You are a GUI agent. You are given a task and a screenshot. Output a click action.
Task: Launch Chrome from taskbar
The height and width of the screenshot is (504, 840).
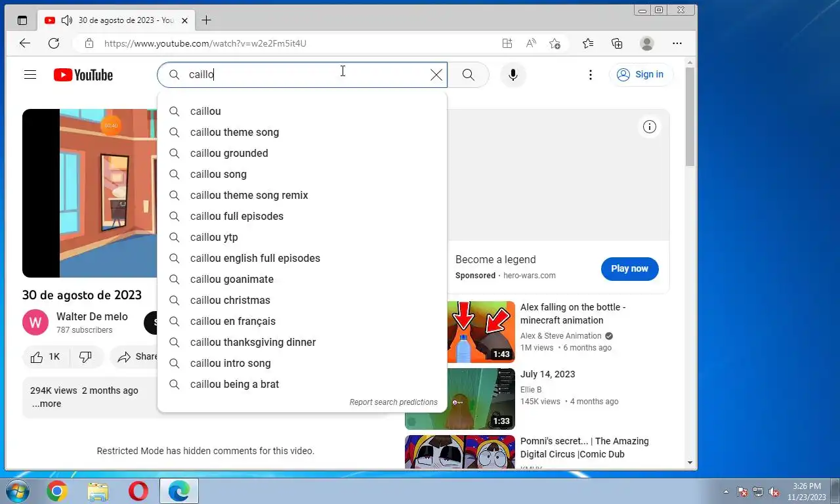(x=57, y=491)
